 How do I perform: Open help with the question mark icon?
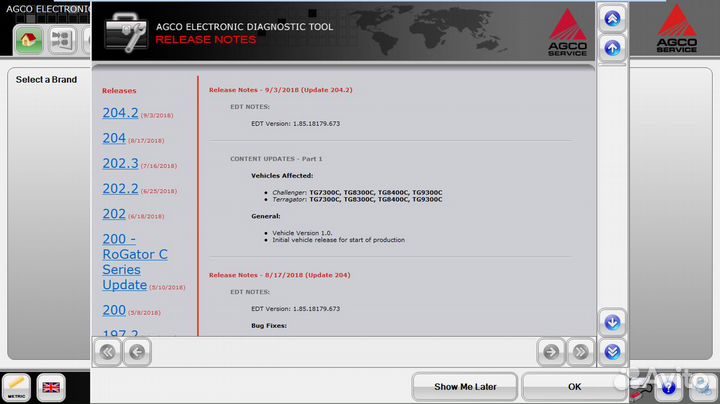click(x=669, y=387)
